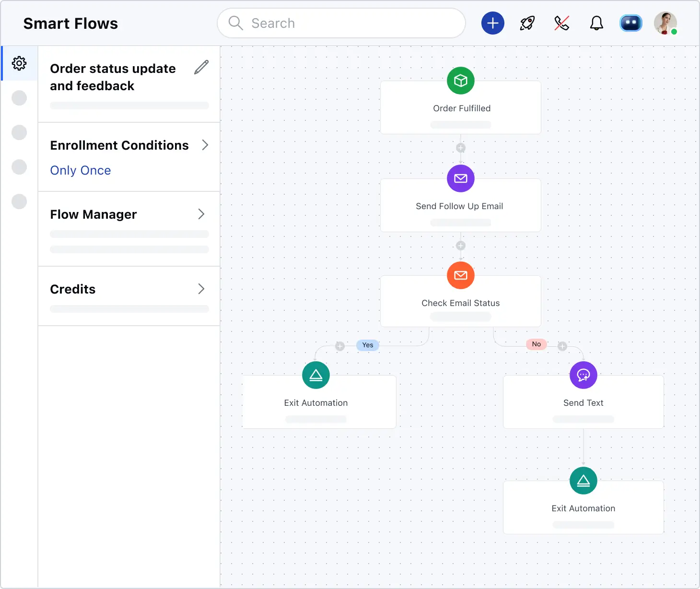Click the Smart Flows title
Viewport: 700px width, 589px height.
click(70, 24)
